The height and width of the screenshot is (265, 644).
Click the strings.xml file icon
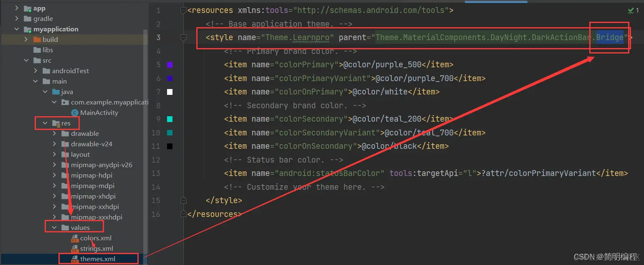click(x=75, y=248)
